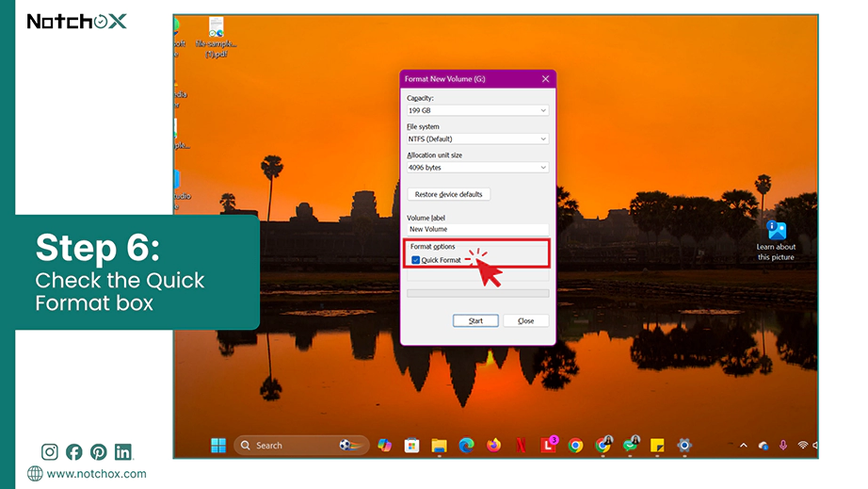Screen dimensions: 868x489
Task: Open Settings gear in the taskbar
Action: (x=684, y=446)
